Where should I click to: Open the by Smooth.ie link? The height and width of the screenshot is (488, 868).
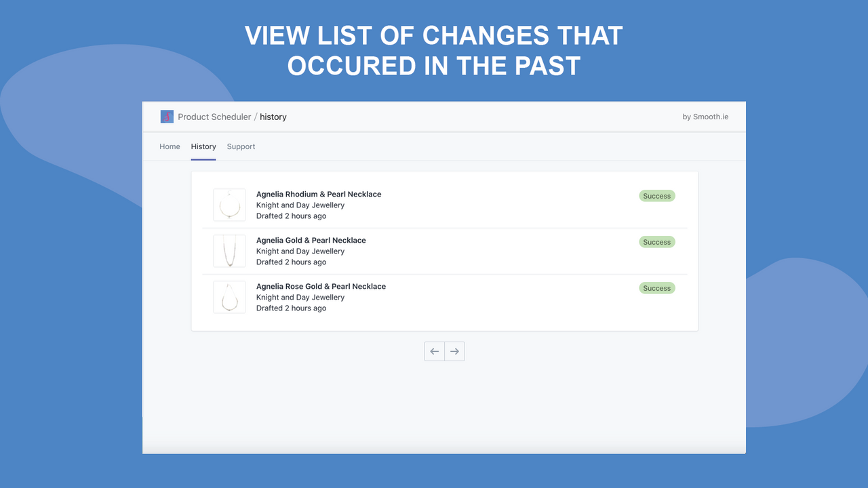pyautogui.click(x=705, y=116)
